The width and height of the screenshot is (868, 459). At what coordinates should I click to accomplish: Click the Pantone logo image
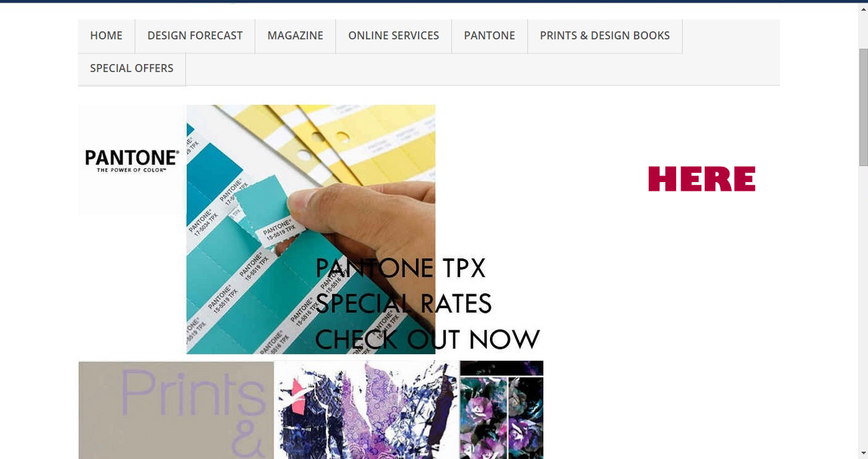pos(132,159)
